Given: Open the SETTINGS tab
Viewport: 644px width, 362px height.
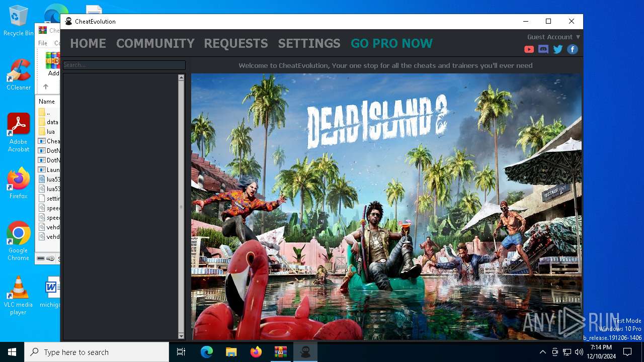Looking at the screenshot, I should [309, 43].
